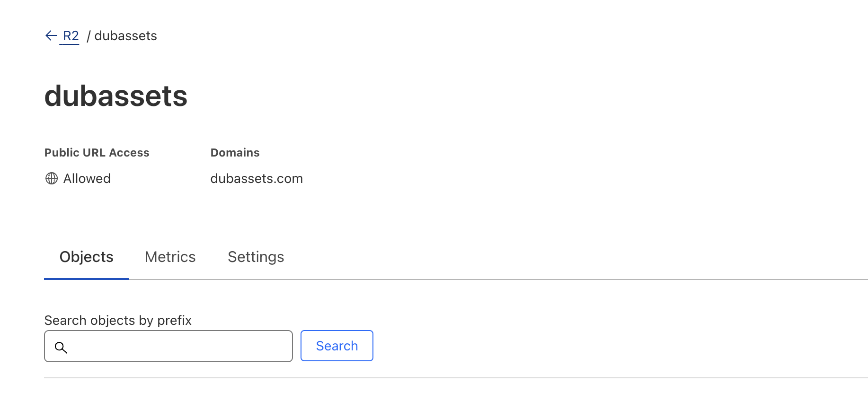Go to the Settings tab
Screen dimensions: 868x401
[256, 257]
